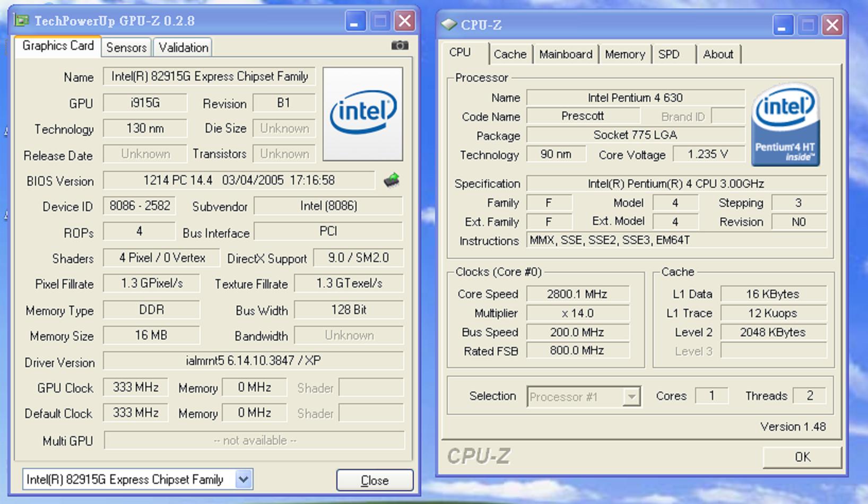Viewport: 868px width, 504px height.
Task: Click the Multi GPU not available field
Action: [255, 440]
